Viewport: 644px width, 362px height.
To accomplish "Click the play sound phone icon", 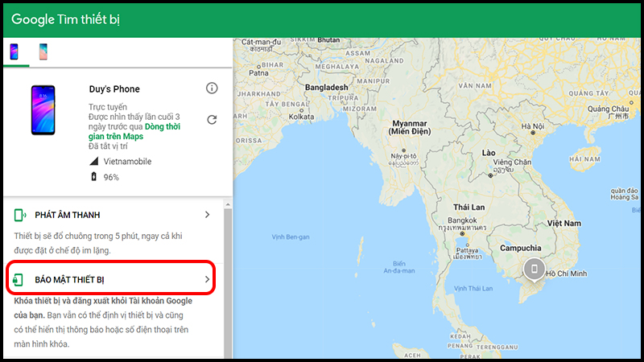I will (19, 215).
